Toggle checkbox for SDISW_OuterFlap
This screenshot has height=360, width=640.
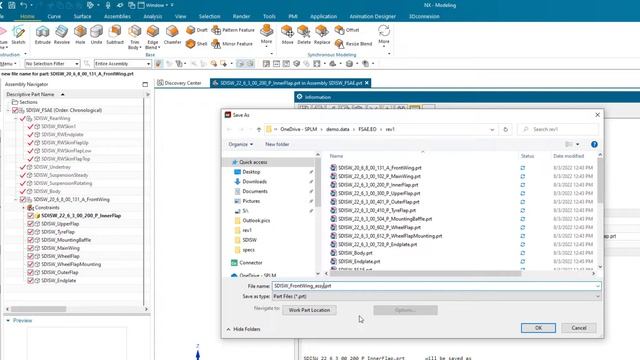31,272
